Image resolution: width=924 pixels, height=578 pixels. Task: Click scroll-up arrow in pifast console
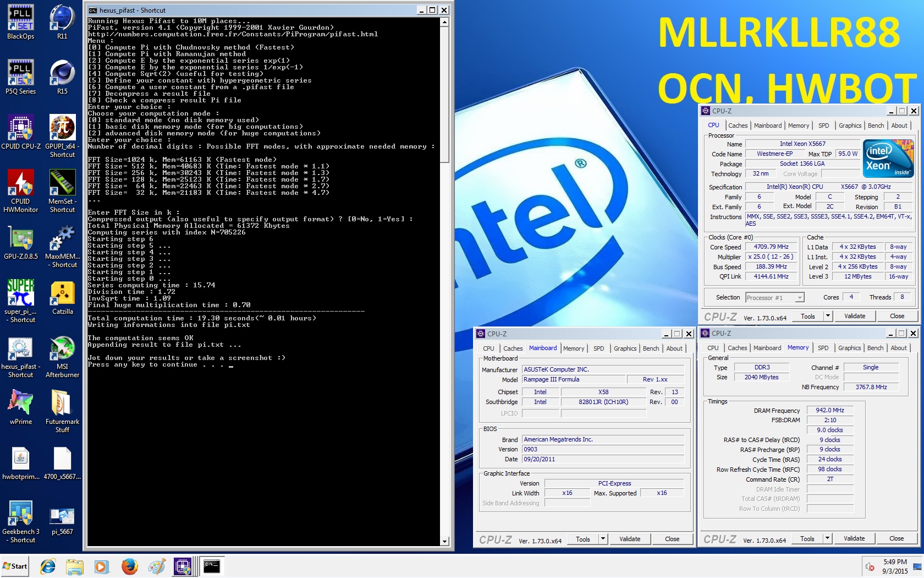[445, 21]
